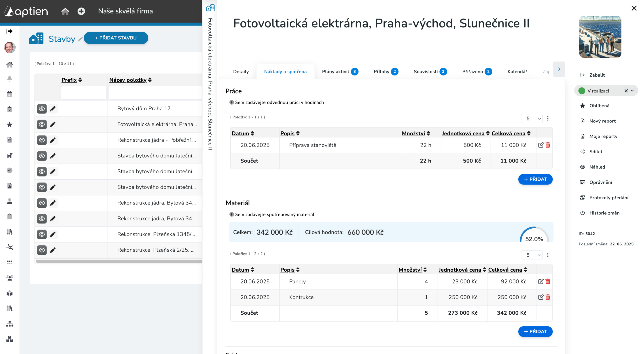Screen dimensions: 644x354
Task: Edit Rekonstrukce, Plzeňská 2/25 row pencil
Action: point(53,250)
